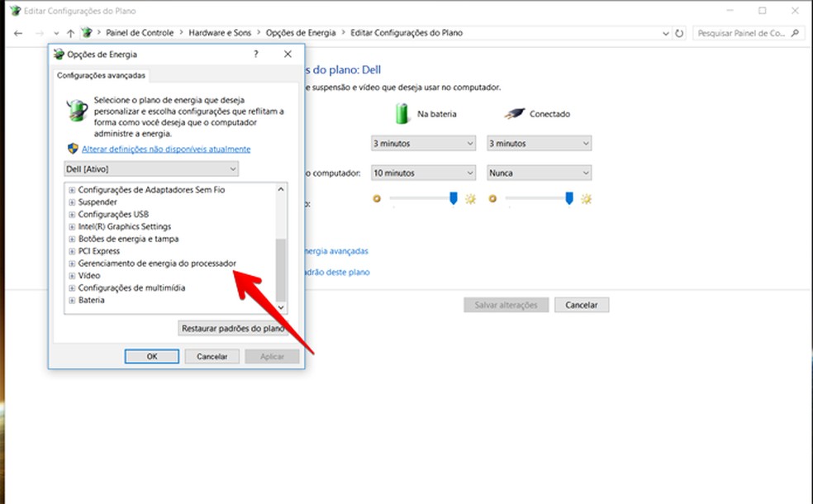Expand Gerenciamento de energia do processador
The height and width of the screenshot is (504, 813).
pos(72,264)
